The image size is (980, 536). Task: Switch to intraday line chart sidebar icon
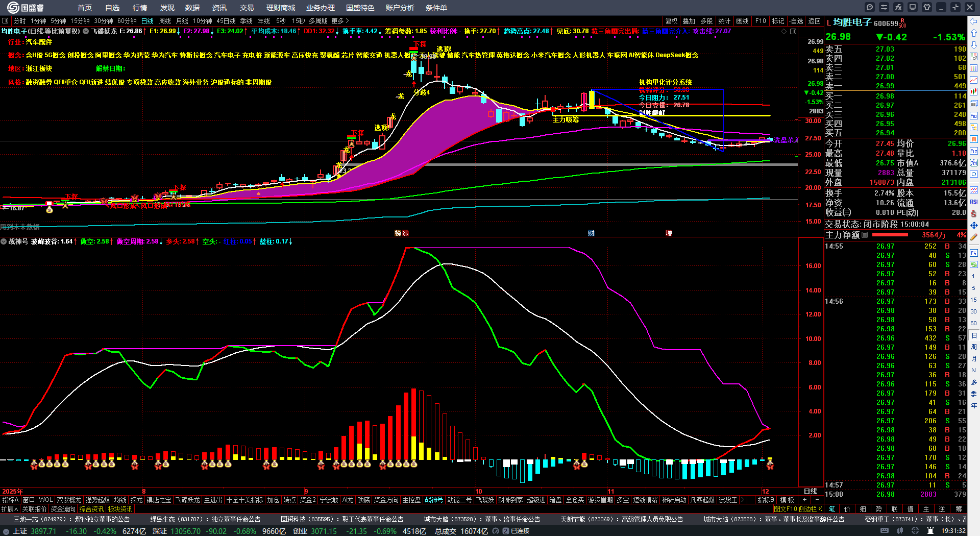click(x=974, y=80)
